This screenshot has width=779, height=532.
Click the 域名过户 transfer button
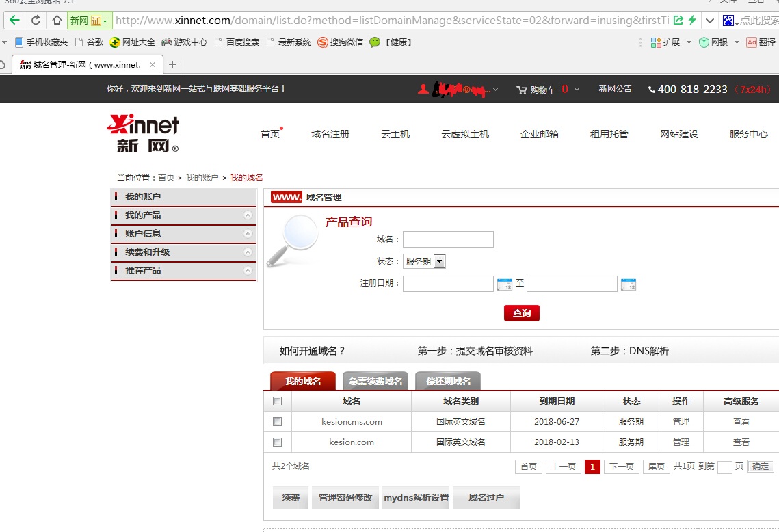point(486,497)
